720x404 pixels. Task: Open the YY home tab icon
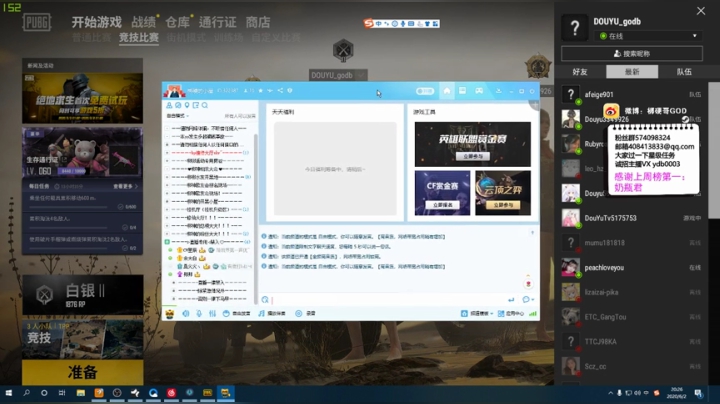pyautogui.click(x=447, y=90)
